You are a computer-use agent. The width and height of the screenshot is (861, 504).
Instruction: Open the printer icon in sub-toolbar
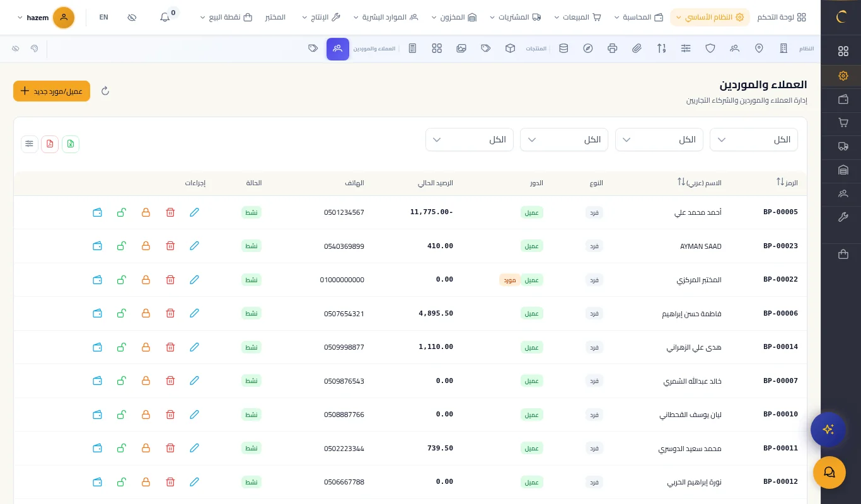click(613, 49)
